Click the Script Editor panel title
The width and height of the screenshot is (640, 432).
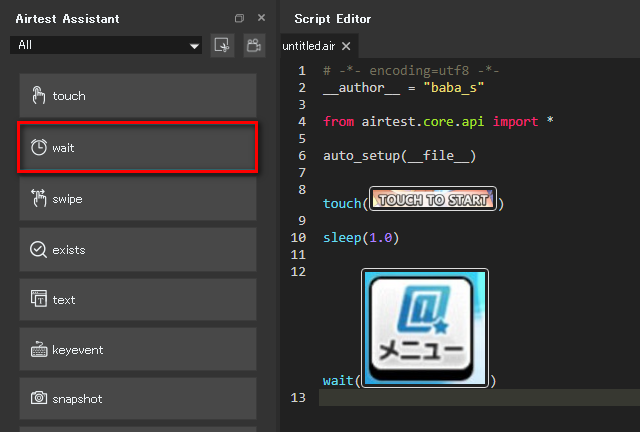(x=333, y=19)
